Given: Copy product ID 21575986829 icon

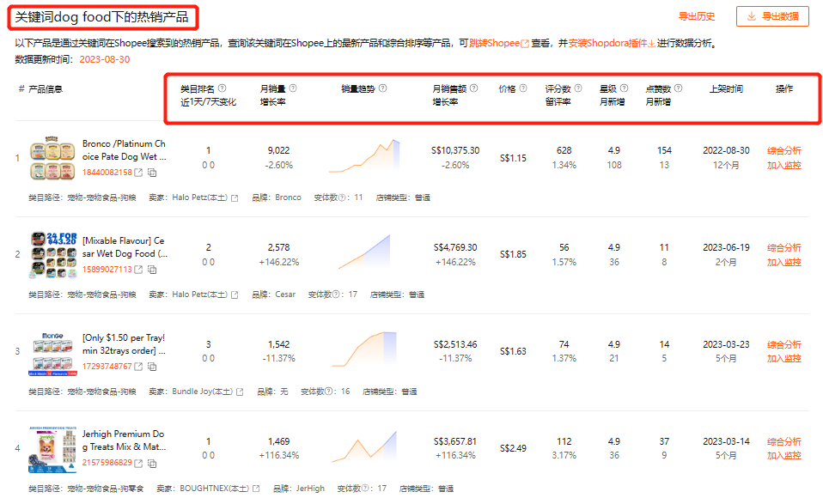Looking at the screenshot, I should (x=152, y=463).
